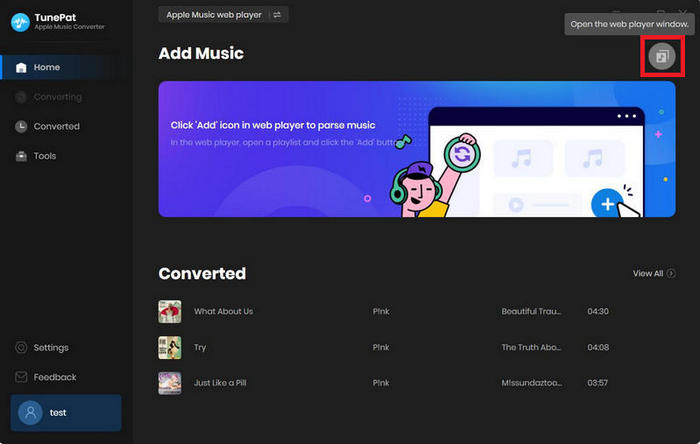
Task: Go to the Converting section
Action: tap(58, 97)
